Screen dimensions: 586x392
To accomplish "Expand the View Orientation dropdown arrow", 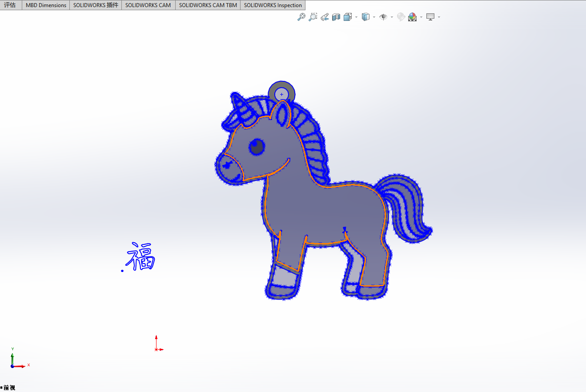I will coord(356,17).
